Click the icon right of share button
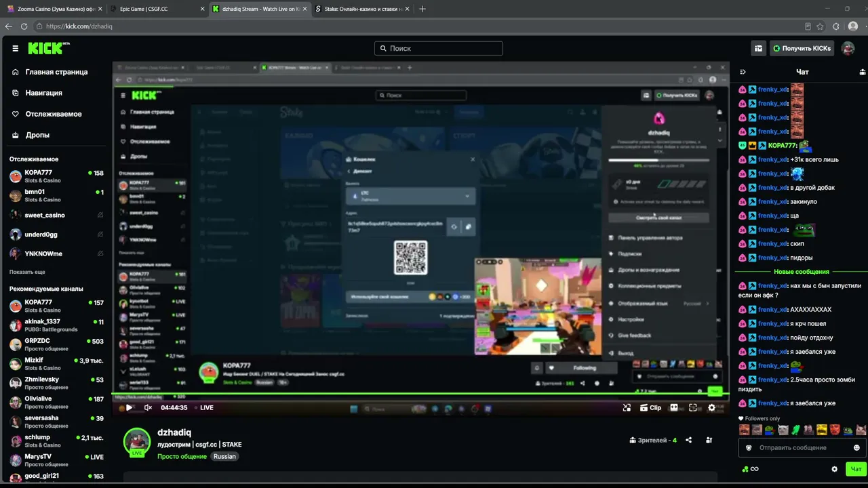 click(x=709, y=440)
